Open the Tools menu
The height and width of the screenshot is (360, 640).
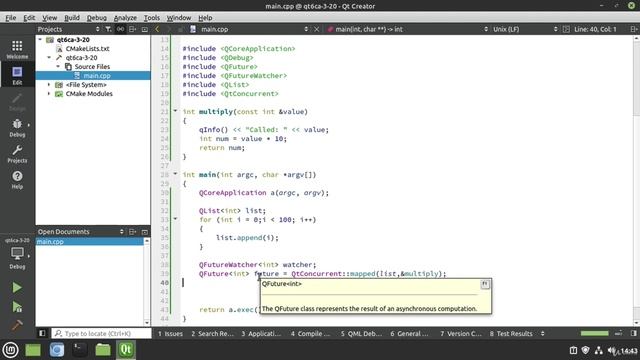coord(151,18)
